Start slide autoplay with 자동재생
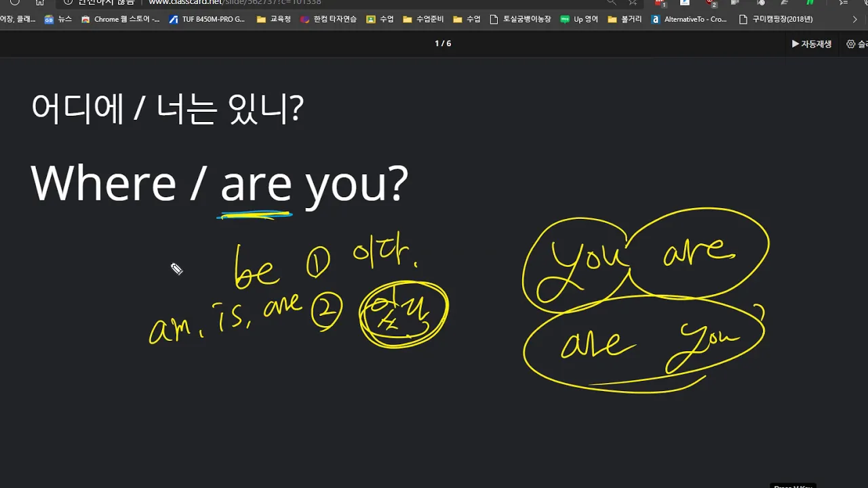Screen dimensions: 868x488 click(x=812, y=44)
